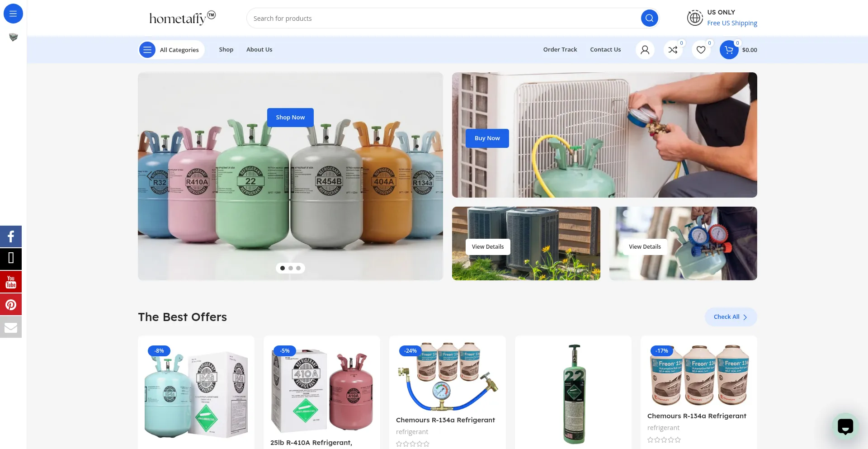Click the globe US shipping icon
Viewport: 868px width, 449px height.
click(695, 18)
